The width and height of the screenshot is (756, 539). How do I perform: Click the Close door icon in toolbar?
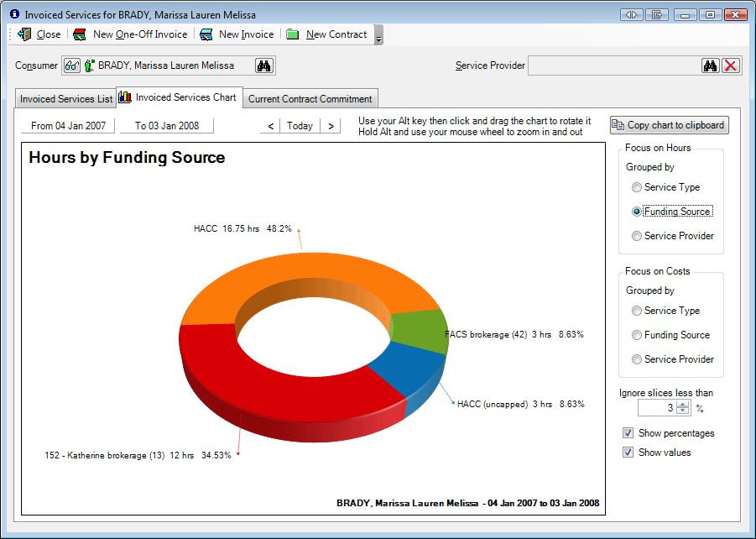pyautogui.click(x=24, y=34)
